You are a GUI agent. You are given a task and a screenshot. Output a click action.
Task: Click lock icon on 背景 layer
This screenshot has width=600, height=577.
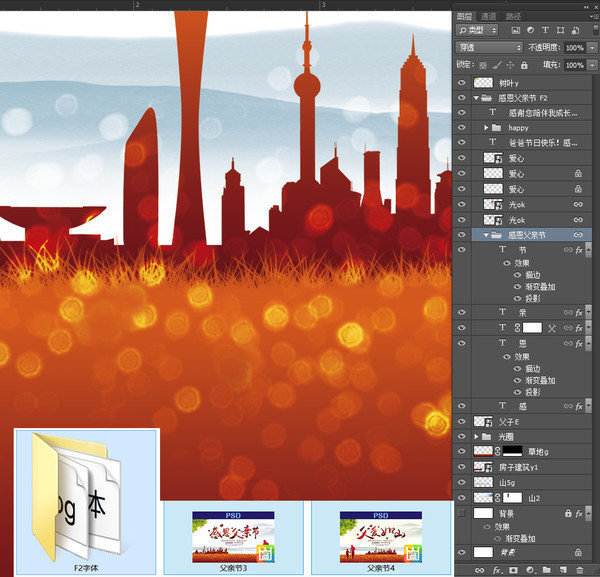[568, 513]
